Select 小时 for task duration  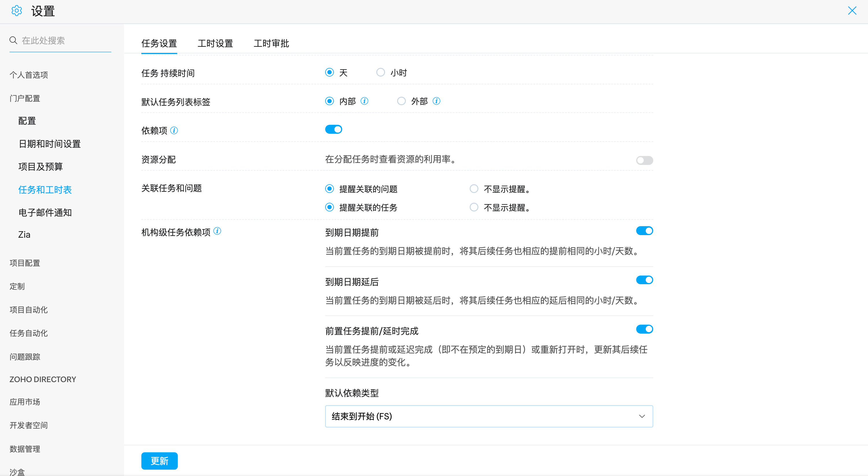380,72
